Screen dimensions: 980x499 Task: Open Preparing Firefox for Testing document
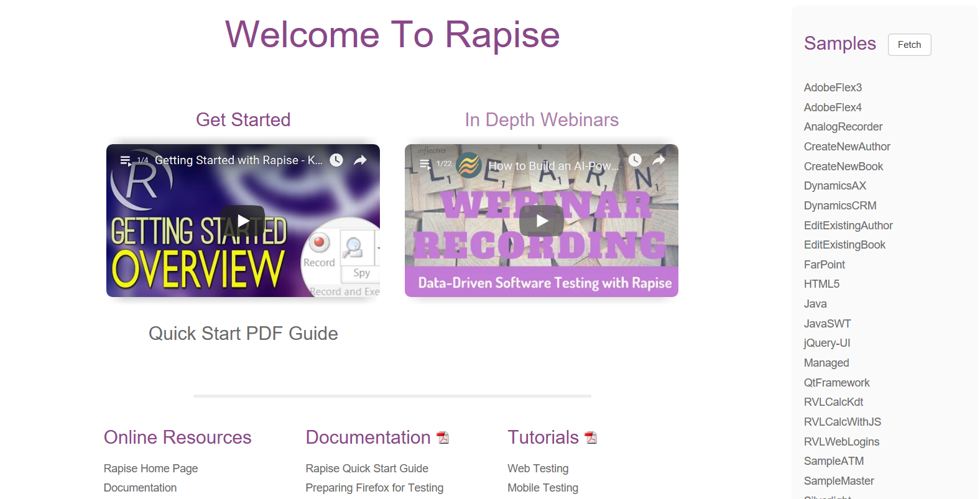[374, 488]
